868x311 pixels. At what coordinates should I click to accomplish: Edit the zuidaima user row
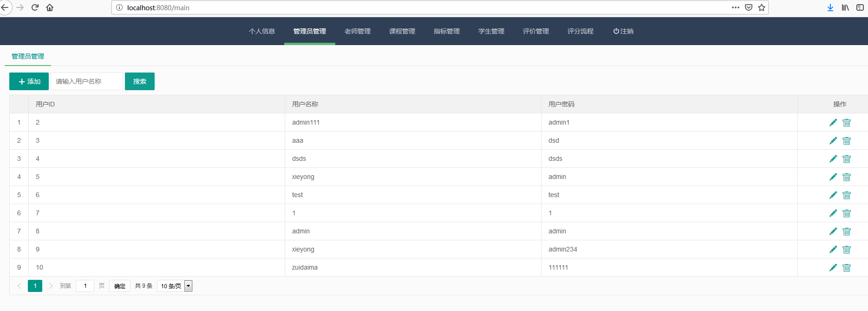click(833, 267)
